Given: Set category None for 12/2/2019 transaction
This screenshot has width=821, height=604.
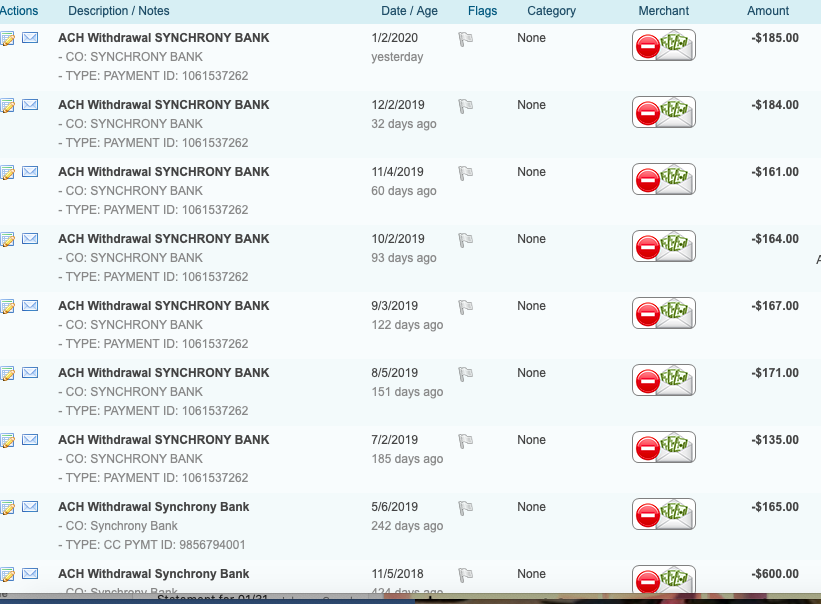Looking at the screenshot, I should (x=531, y=105).
